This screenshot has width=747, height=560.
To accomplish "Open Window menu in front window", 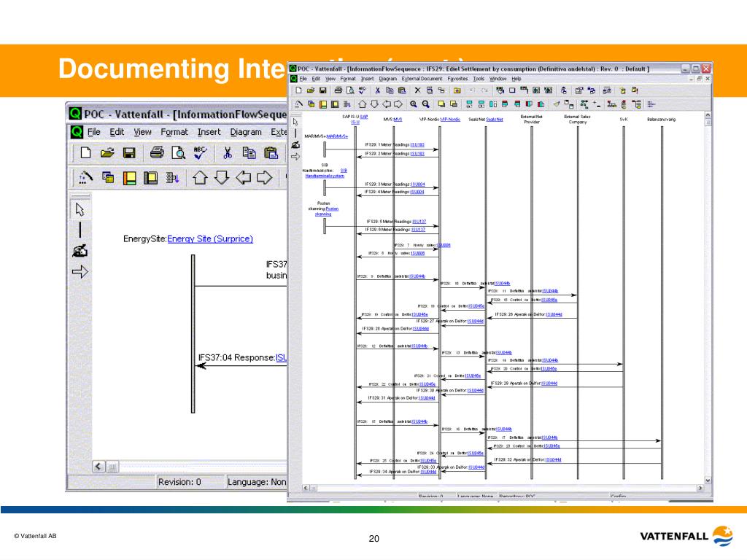I will pos(498,79).
